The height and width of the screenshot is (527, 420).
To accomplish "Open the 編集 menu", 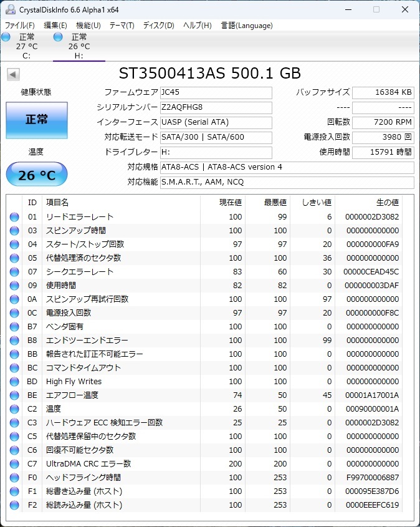I will [55, 26].
